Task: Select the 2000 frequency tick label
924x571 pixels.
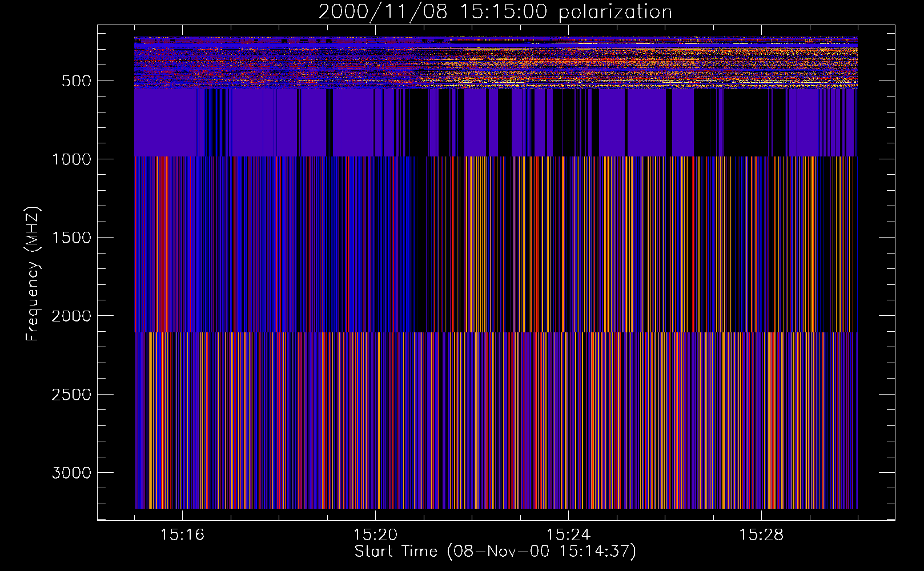Action: point(71,316)
